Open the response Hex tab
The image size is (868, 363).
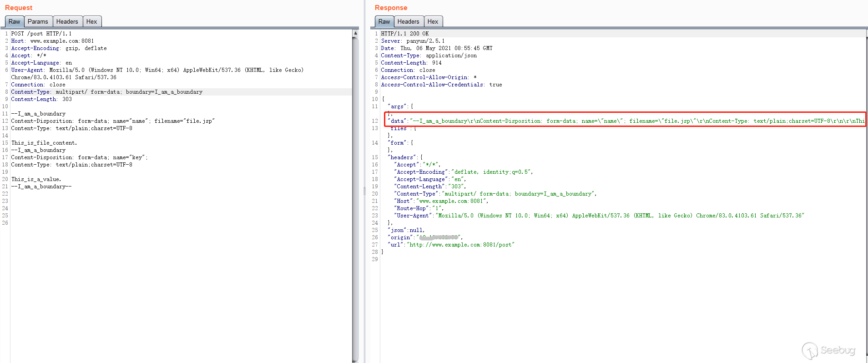tap(433, 21)
